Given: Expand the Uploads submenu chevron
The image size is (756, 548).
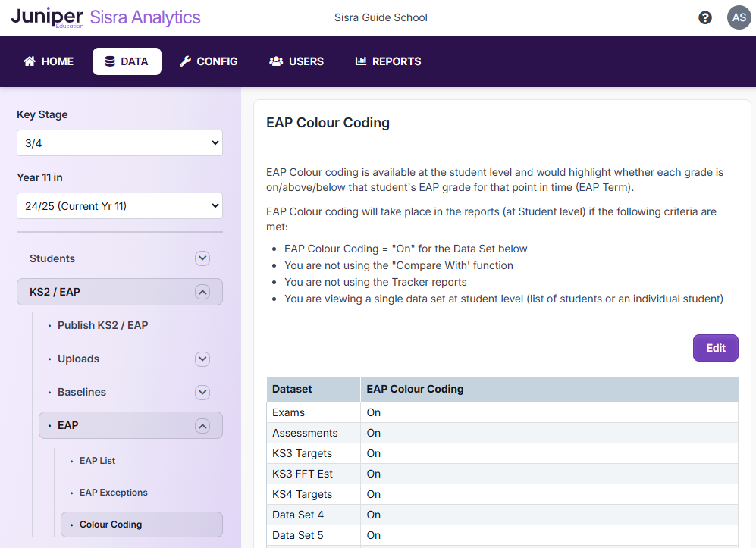Looking at the screenshot, I should 202,359.
